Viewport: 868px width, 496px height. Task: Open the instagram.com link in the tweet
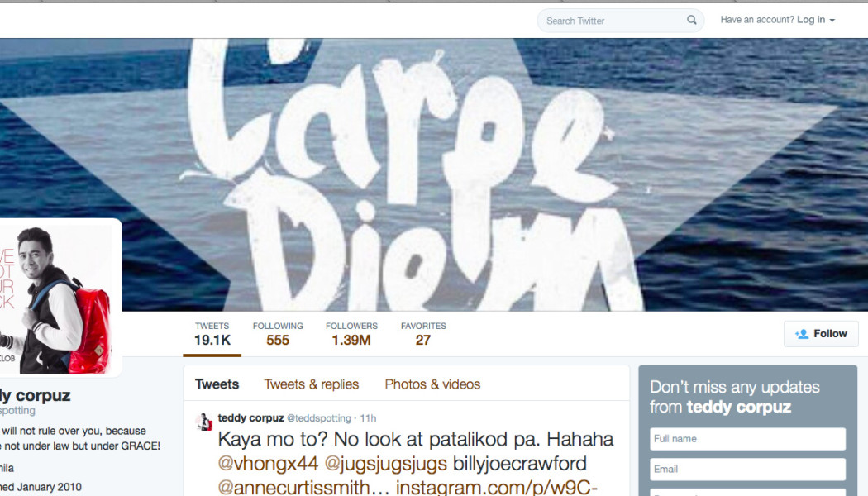(x=497, y=487)
